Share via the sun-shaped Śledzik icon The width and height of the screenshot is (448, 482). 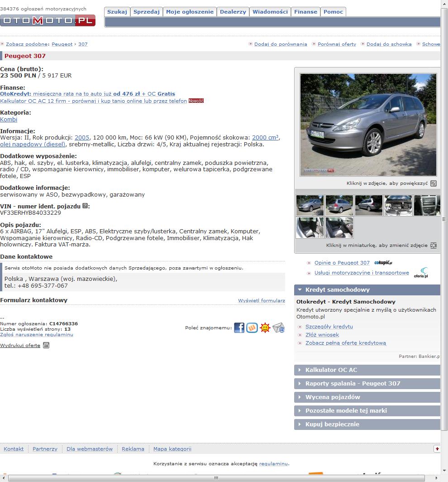click(x=265, y=328)
